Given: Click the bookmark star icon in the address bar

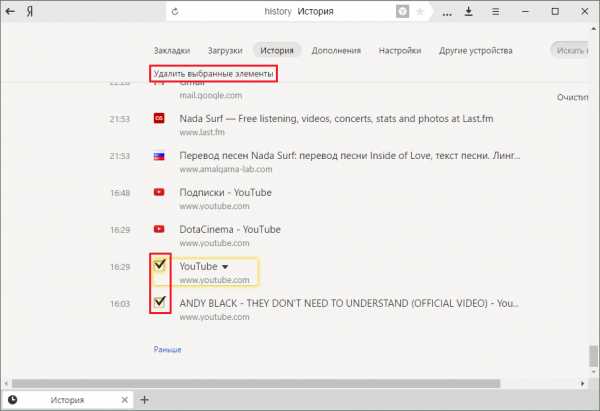Looking at the screenshot, I should tap(420, 11).
